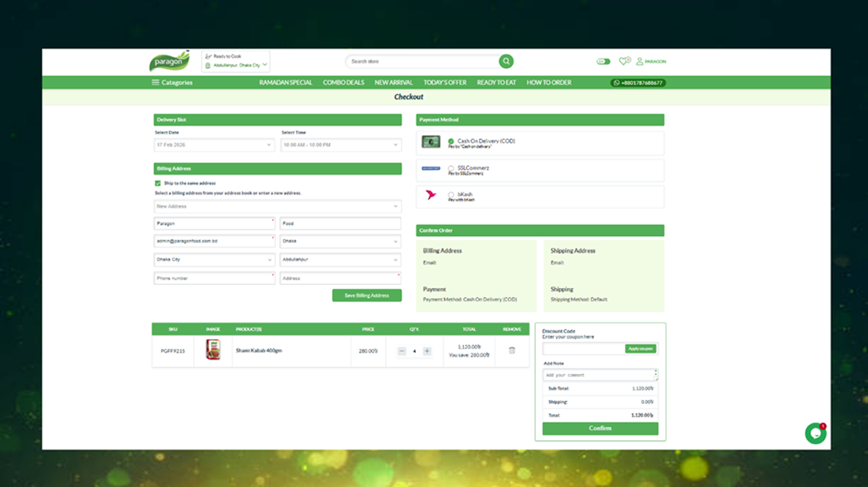The width and height of the screenshot is (868, 487).
Task: Click the Save Billing Address button
Action: pyautogui.click(x=367, y=295)
